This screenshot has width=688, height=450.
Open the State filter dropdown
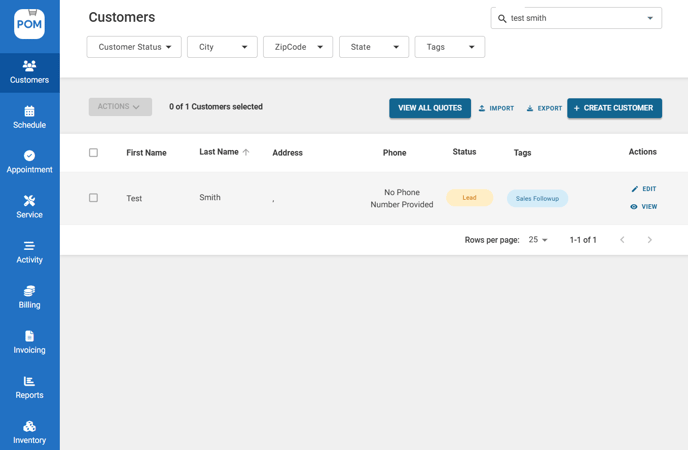pos(374,47)
